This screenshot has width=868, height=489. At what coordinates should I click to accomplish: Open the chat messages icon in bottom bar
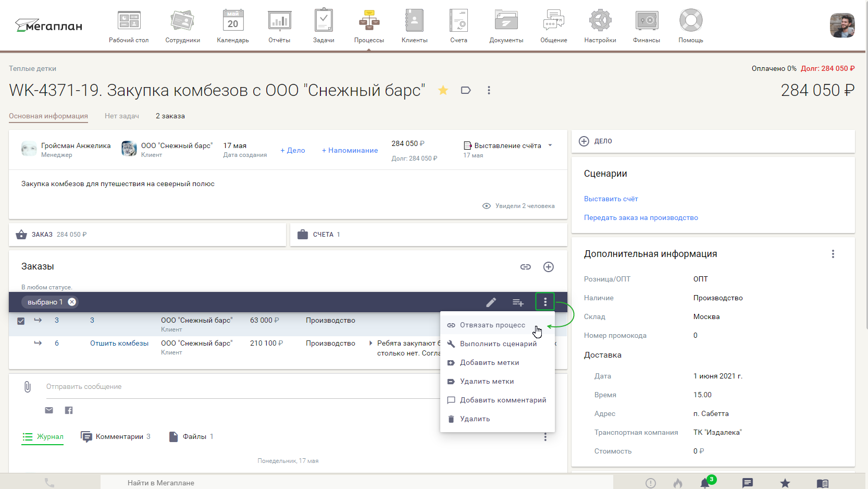tap(748, 483)
